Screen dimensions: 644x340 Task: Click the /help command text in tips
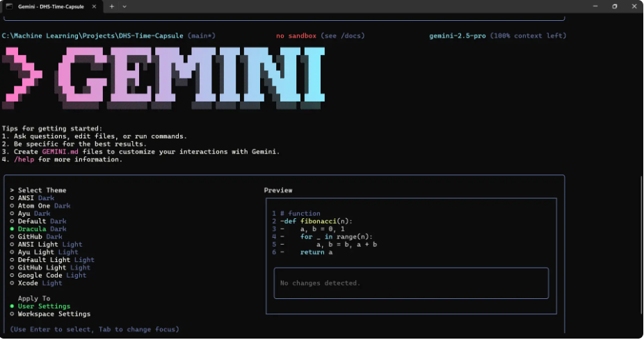point(24,160)
